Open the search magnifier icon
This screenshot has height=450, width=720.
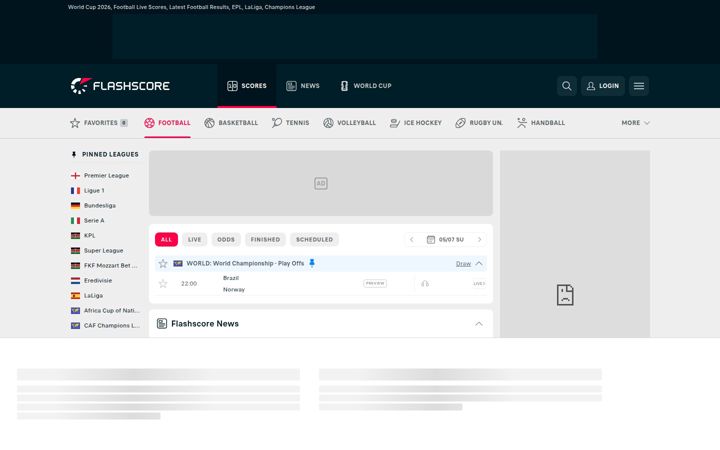pyautogui.click(x=567, y=86)
